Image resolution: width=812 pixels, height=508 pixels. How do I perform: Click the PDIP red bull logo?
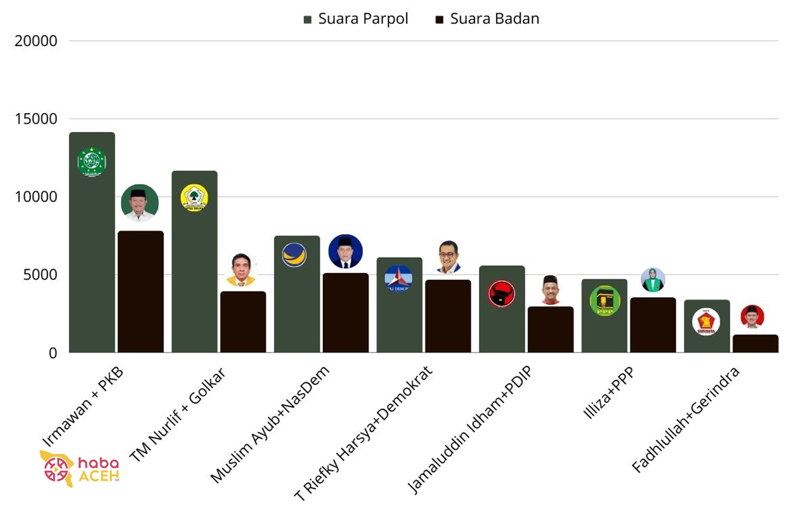tap(501, 294)
